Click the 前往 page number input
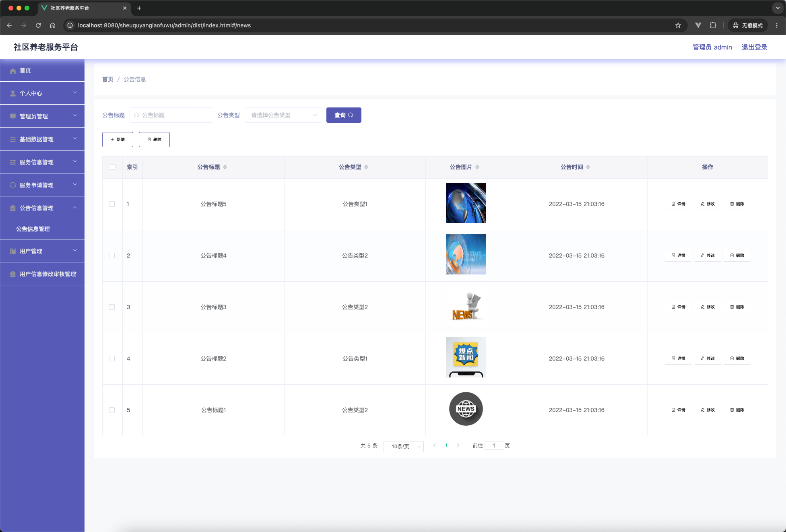The image size is (786, 532). pyautogui.click(x=494, y=445)
